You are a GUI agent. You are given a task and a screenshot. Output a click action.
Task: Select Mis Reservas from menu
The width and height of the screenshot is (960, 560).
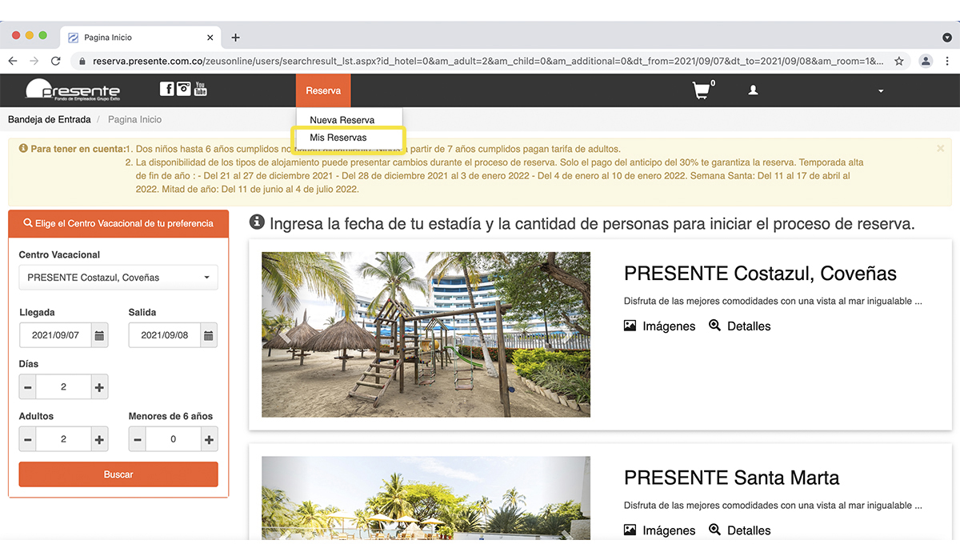pyautogui.click(x=338, y=138)
